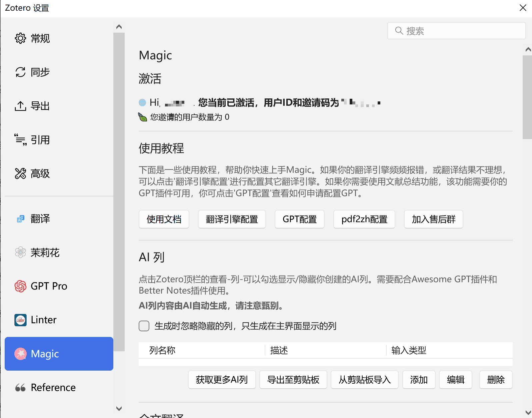Screen dimensions: 532x418
Task: Click 从剪贴板导入 button
Action: point(365,380)
